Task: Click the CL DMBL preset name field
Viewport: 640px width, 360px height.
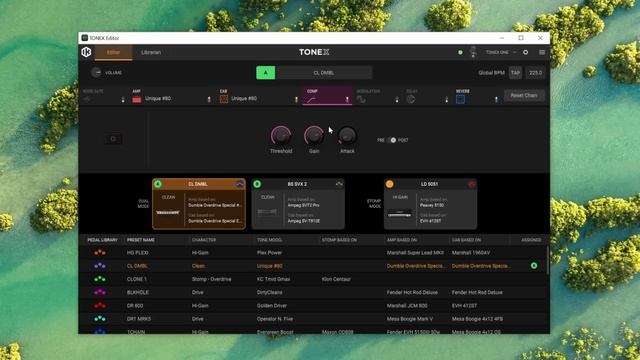Action: coord(324,73)
